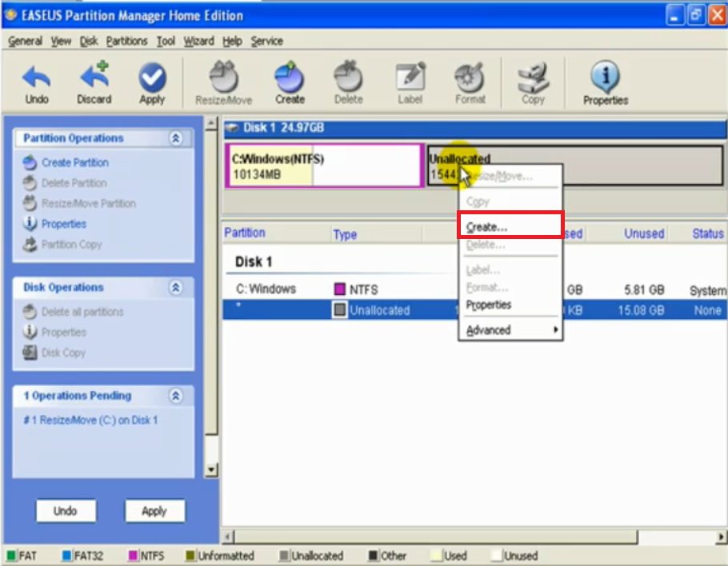Select the C:Windows(NTFS) partition block
728x566 pixels.
click(x=324, y=165)
